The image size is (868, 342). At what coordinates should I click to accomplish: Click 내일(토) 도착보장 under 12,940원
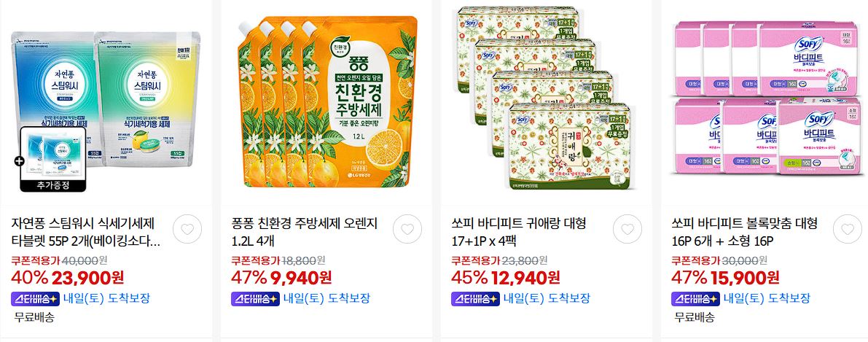pos(547,299)
